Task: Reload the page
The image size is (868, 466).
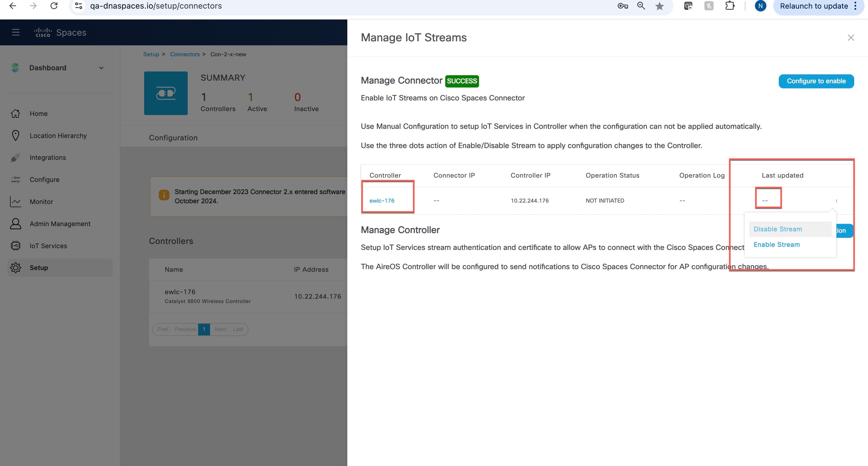Action: pyautogui.click(x=54, y=6)
